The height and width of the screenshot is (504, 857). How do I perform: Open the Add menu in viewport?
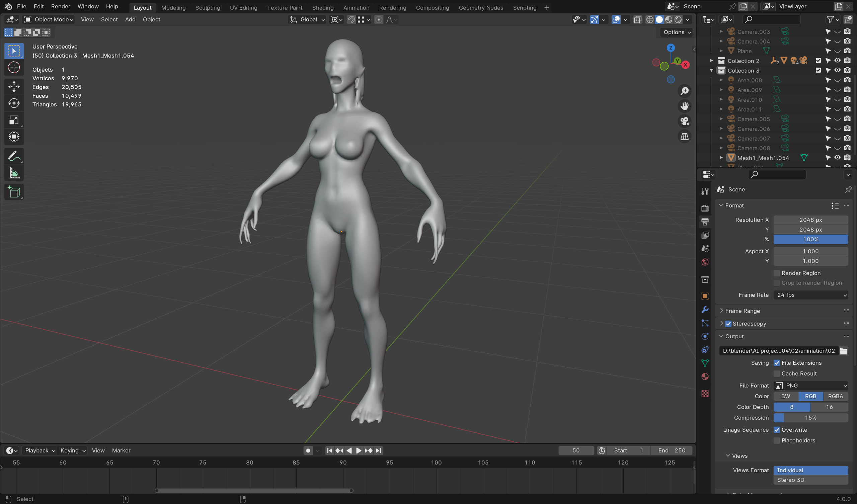click(x=130, y=20)
